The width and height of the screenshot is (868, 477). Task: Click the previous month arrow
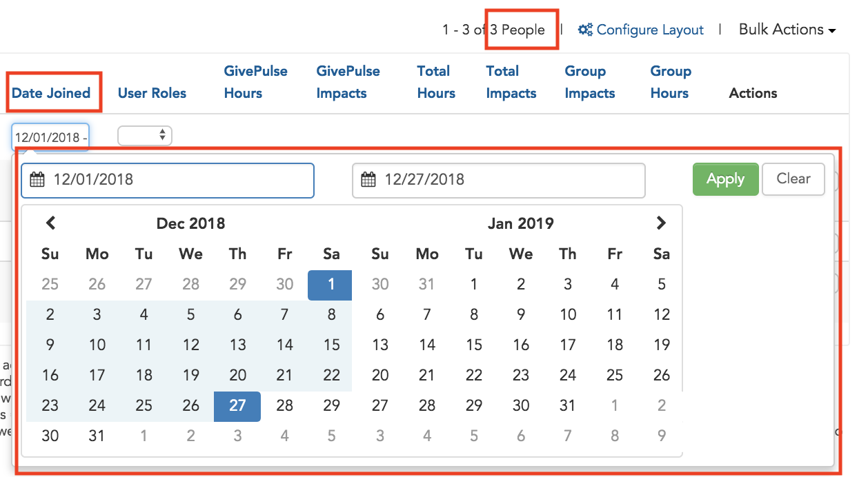click(50, 223)
